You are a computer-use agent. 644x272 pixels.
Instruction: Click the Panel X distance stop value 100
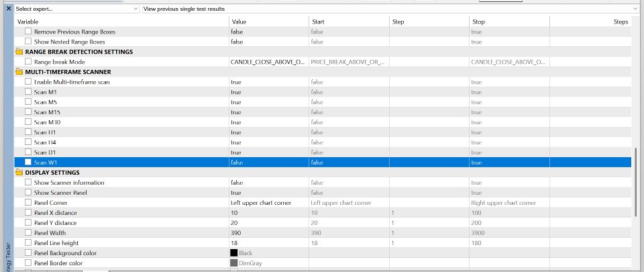tap(509, 213)
